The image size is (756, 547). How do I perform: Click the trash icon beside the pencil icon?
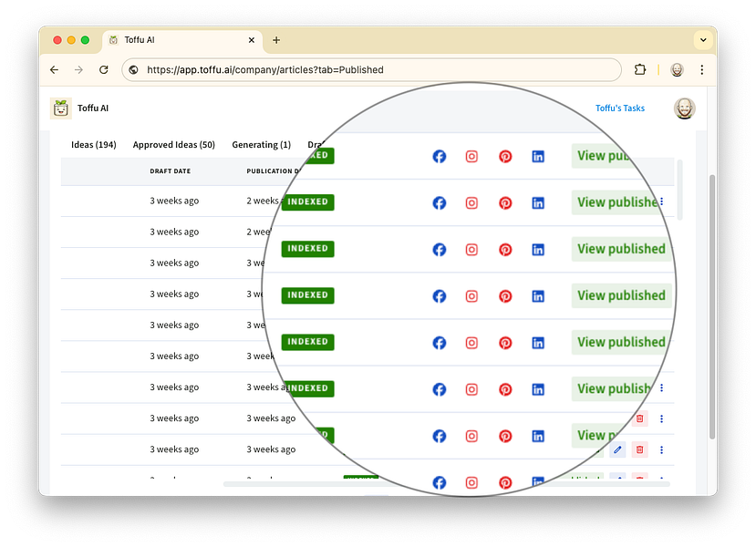pyautogui.click(x=640, y=449)
